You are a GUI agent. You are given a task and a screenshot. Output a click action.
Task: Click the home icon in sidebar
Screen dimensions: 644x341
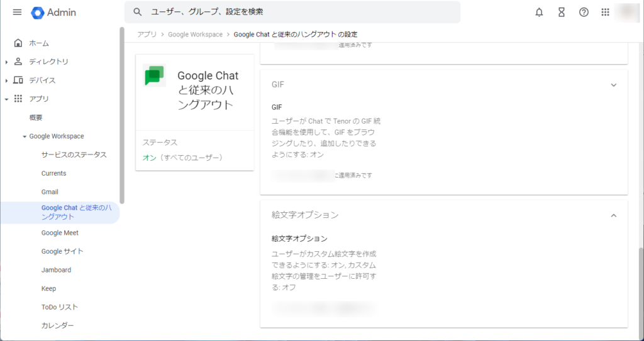pyautogui.click(x=18, y=43)
